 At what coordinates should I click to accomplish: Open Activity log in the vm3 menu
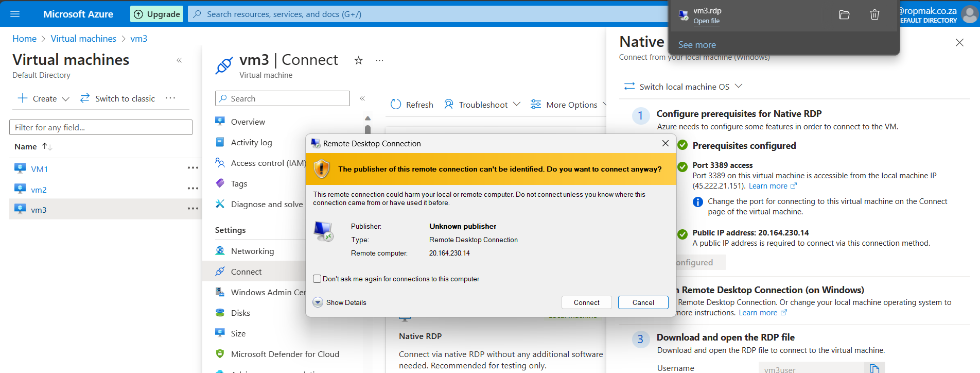pyautogui.click(x=251, y=142)
